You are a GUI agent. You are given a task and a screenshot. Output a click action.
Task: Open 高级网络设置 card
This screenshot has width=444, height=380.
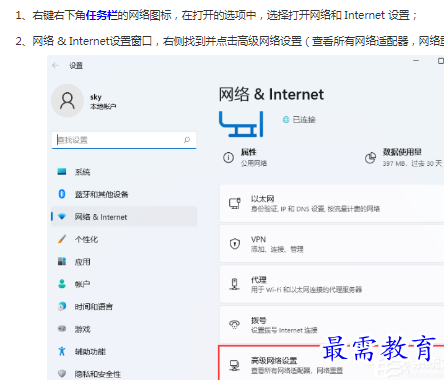[x=332, y=363]
